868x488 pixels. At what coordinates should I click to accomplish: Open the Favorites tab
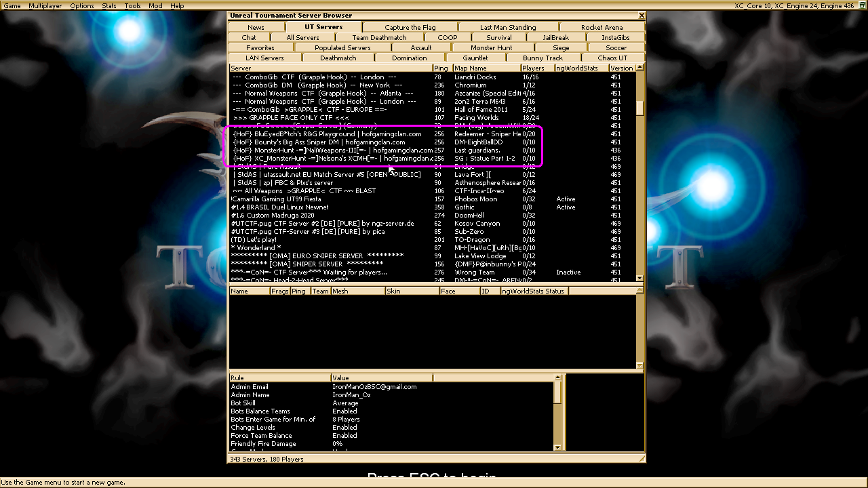coord(259,47)
